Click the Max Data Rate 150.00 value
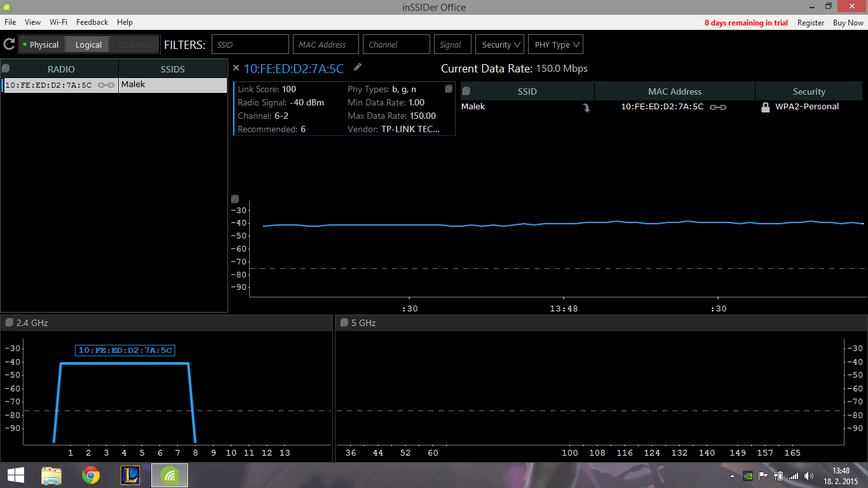 coord(422,116)
